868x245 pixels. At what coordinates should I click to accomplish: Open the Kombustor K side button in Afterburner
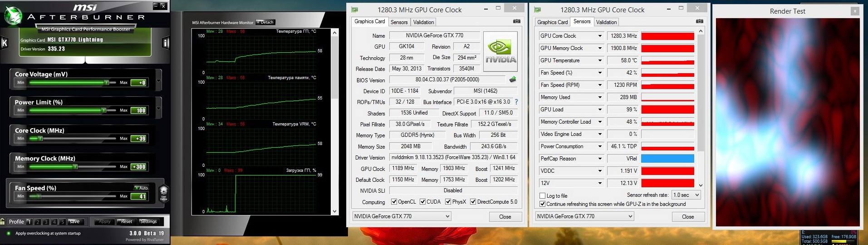pos(5,43)
